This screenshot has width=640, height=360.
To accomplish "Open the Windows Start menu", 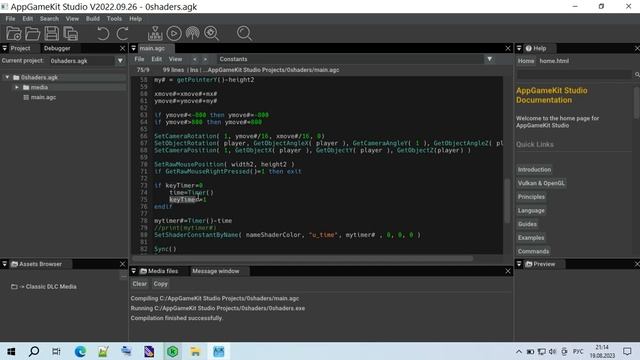I will [x=11, y=351].
